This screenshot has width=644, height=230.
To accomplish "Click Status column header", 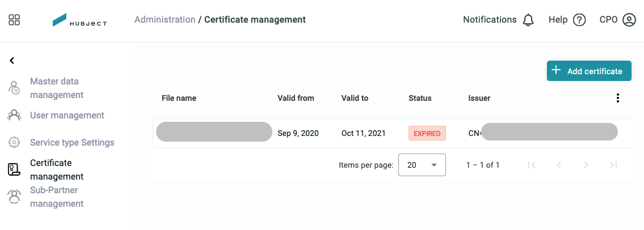I will (x=420, y=98).
